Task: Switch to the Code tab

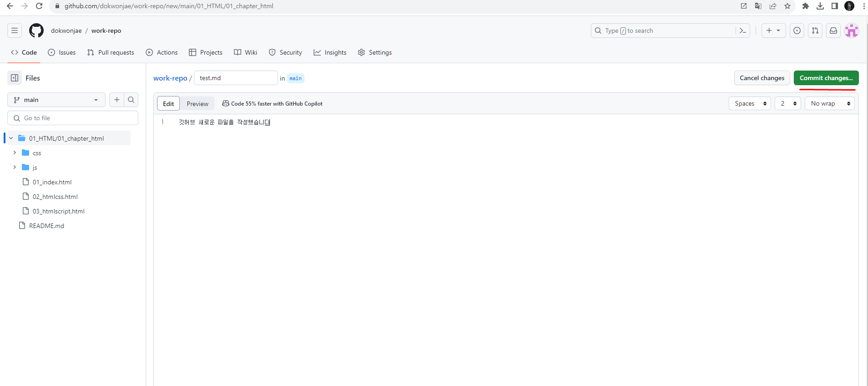Action: 24,52
